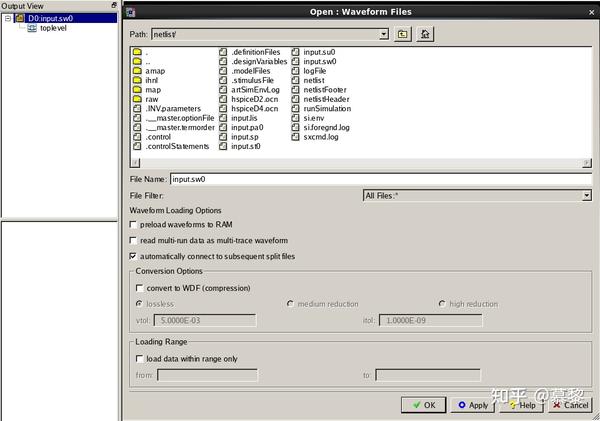Select the .stimulusFile file
Viewport: 600px width, 421px height.
(x=253, y=80)
